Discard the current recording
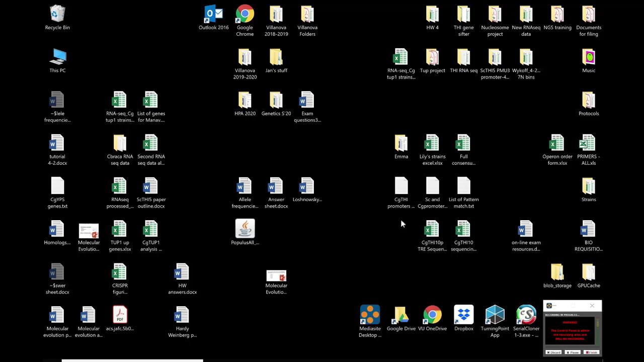 (x=553, y=352)
